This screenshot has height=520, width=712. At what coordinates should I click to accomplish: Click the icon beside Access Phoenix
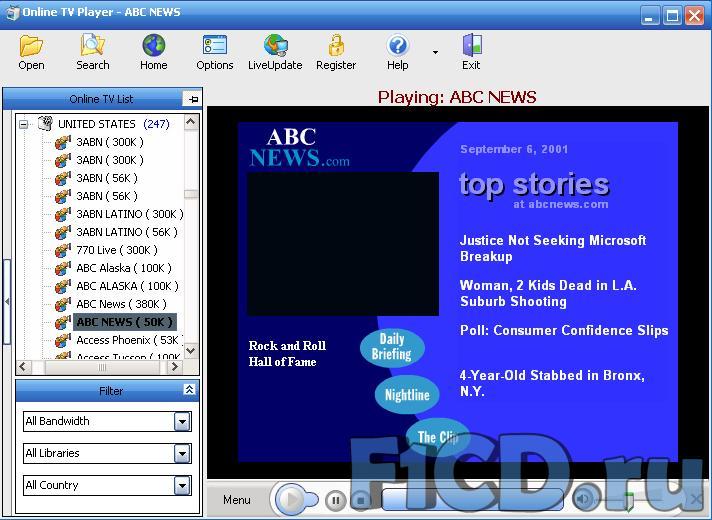pyautogui.click(x=63, y=340)
